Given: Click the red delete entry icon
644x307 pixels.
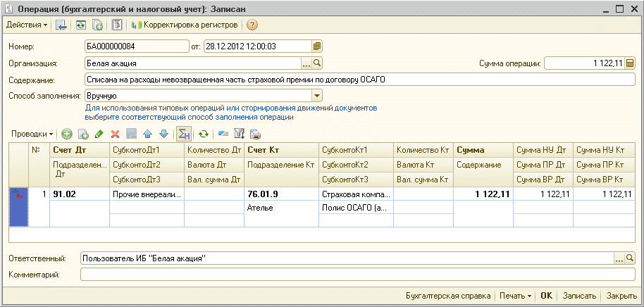Looking at the screenshot, I should click(x=115, y=134).
